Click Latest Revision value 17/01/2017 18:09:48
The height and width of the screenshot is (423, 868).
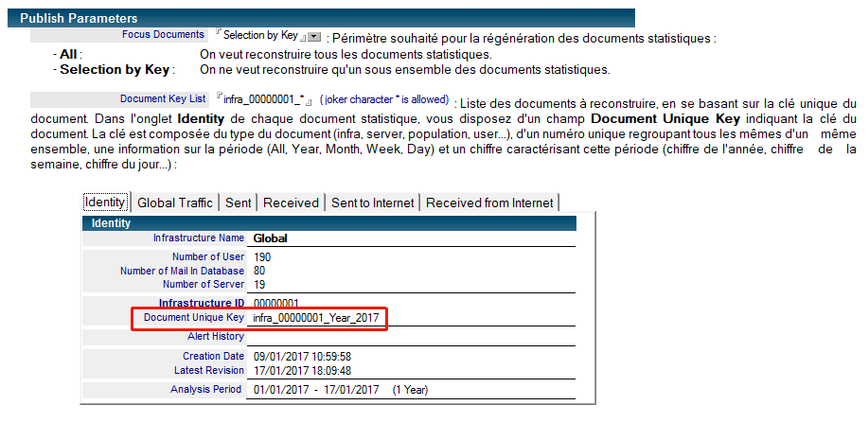pos(302,370)
